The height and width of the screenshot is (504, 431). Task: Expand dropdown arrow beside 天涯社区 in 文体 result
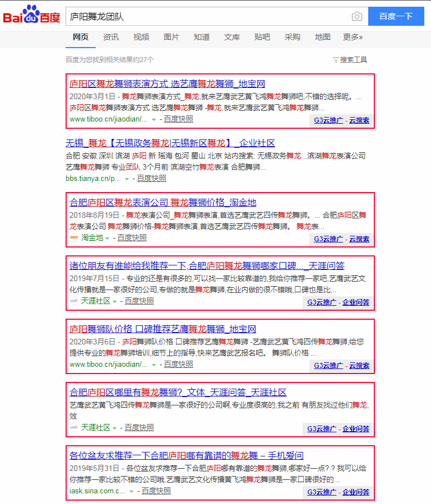click(114, 428)
